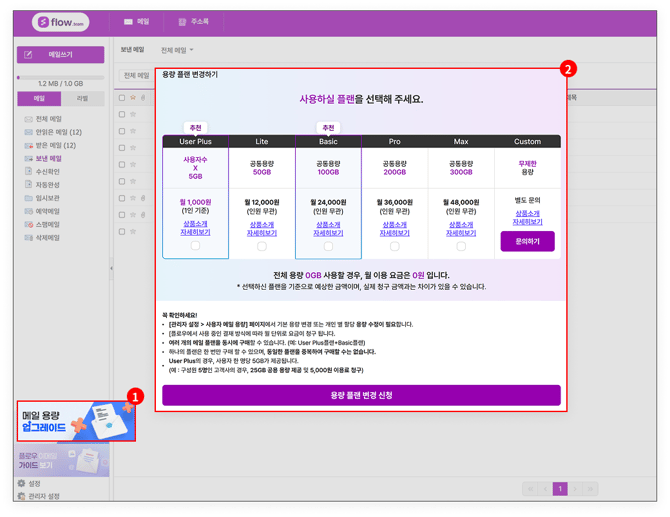Open 상품소개 자세히보기 link for Pro plan

tap(394, 229)
